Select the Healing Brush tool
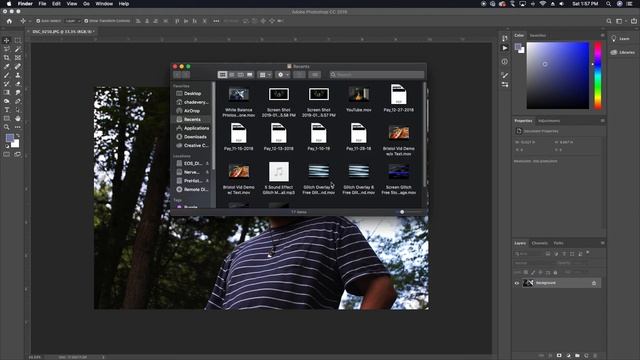The image size is (640, 360). 18,66
